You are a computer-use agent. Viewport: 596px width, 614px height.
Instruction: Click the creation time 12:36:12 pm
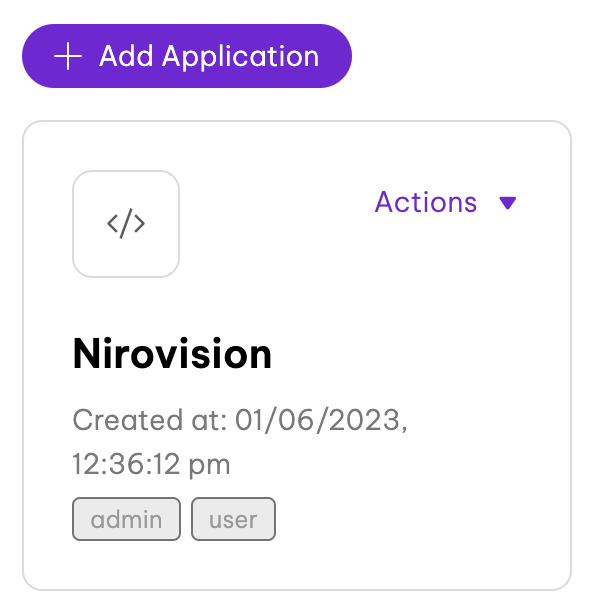tap(152, 464)
